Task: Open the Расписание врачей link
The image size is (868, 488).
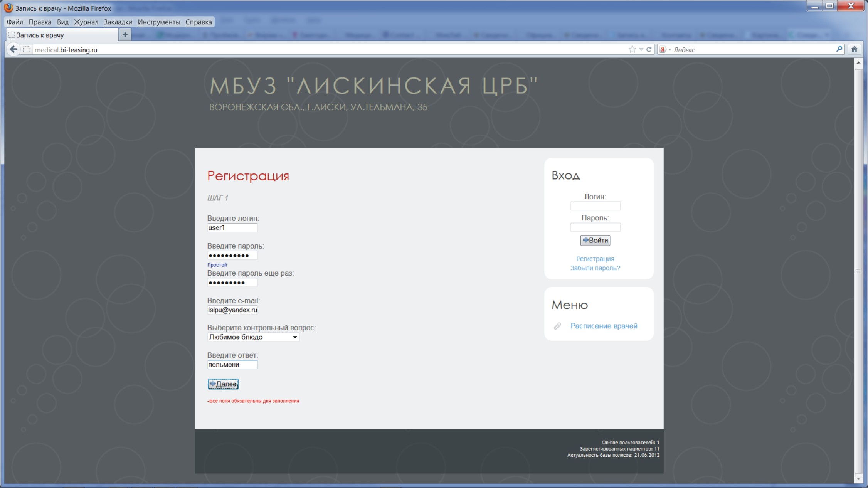Action: pos(604,326)
